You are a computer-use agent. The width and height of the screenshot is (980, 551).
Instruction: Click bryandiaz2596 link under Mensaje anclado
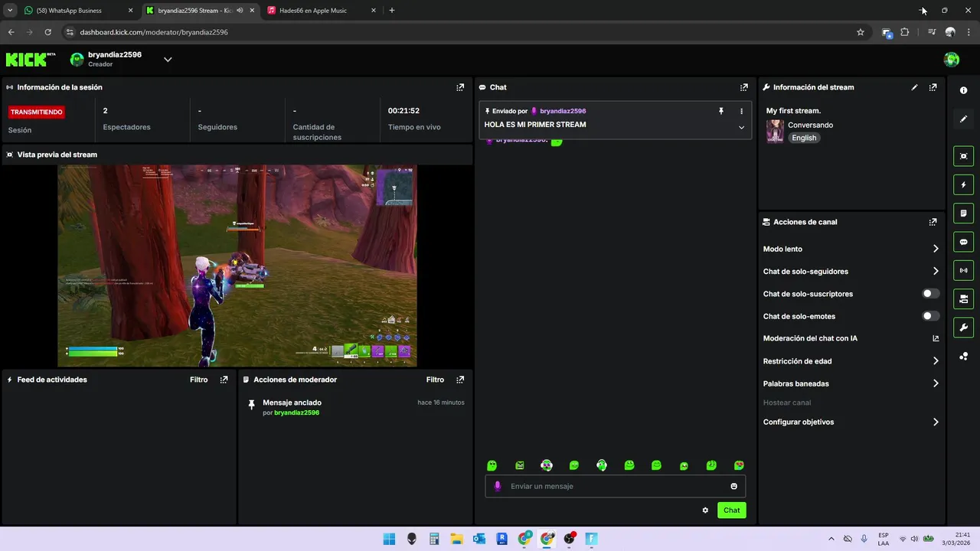(296, 412)
